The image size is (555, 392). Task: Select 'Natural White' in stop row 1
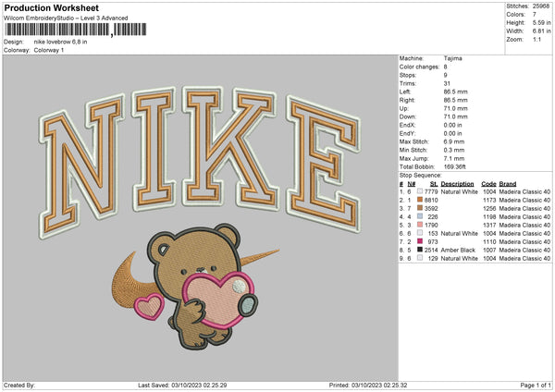tap(459, 191)
